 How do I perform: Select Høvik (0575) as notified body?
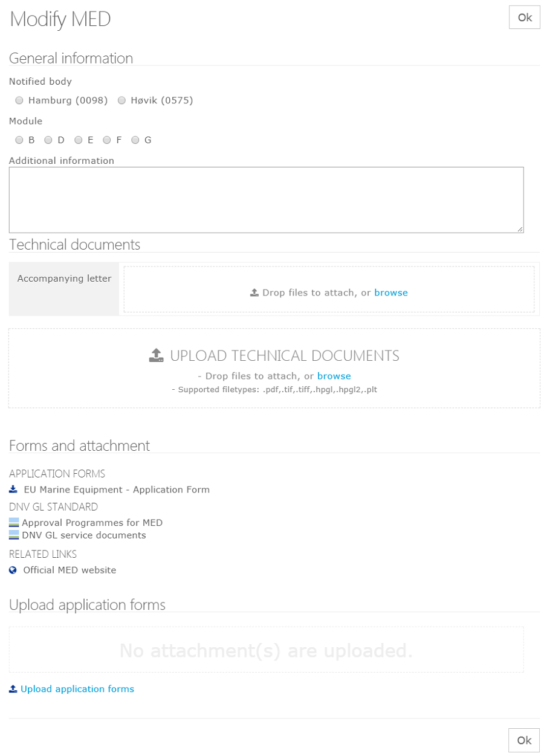[x=121, y=100]
